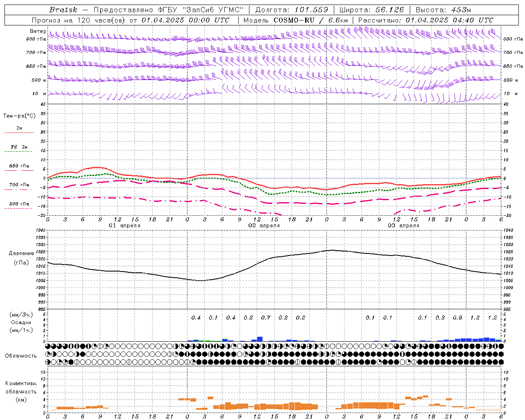This screenshot has width=525, height=420.
Task: Click the forecast start time 01.04.2025 00:00 UTC
Action: pos(185,20)
